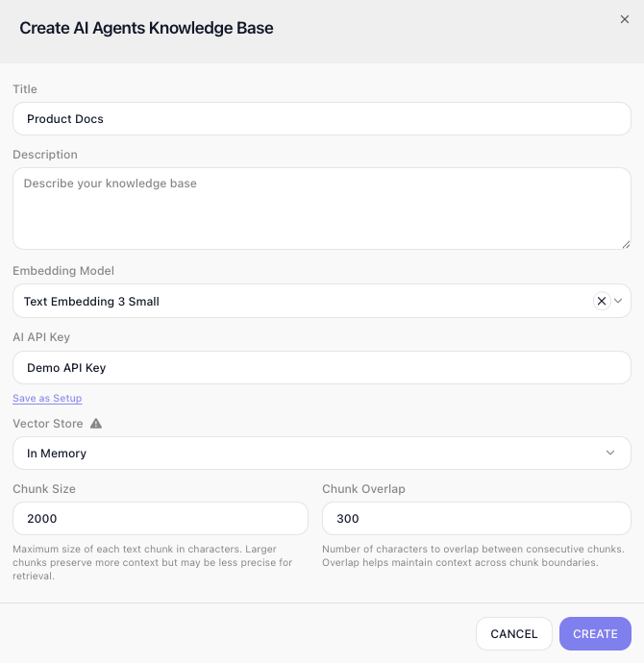Open the Vector Store In Memory selector
Viewport: 644px width, 663px height.
coord(322,454)
